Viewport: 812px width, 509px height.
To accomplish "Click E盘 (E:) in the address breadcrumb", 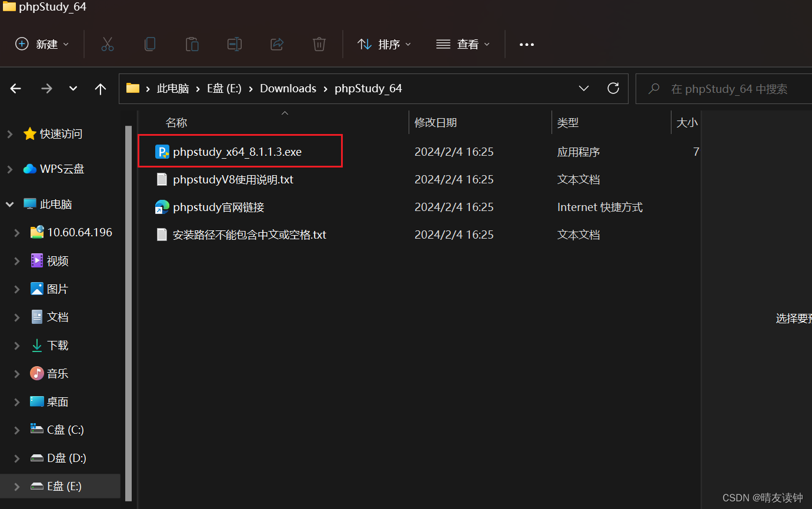I will (224, 88).
